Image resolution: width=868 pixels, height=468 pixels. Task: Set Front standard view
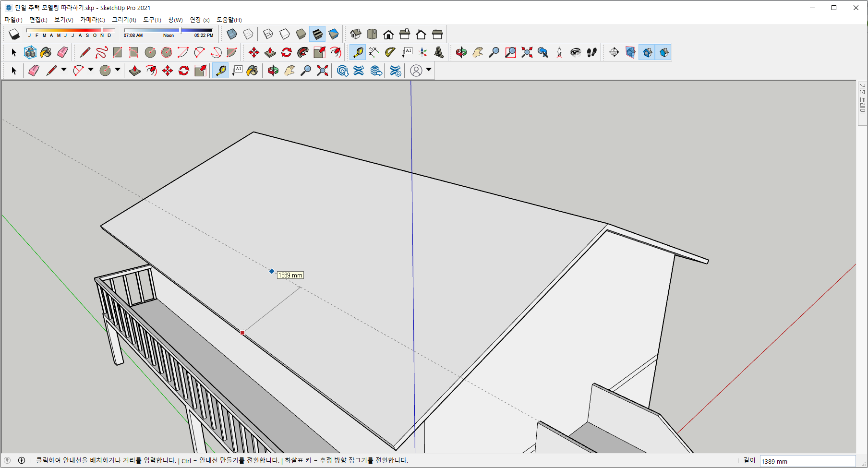point(388,34)
